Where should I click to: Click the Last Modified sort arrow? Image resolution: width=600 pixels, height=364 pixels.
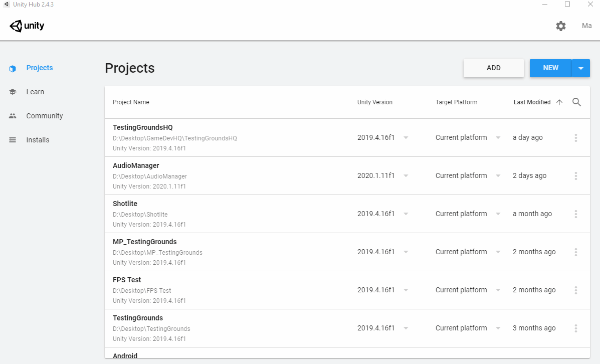tap(559, 102)
